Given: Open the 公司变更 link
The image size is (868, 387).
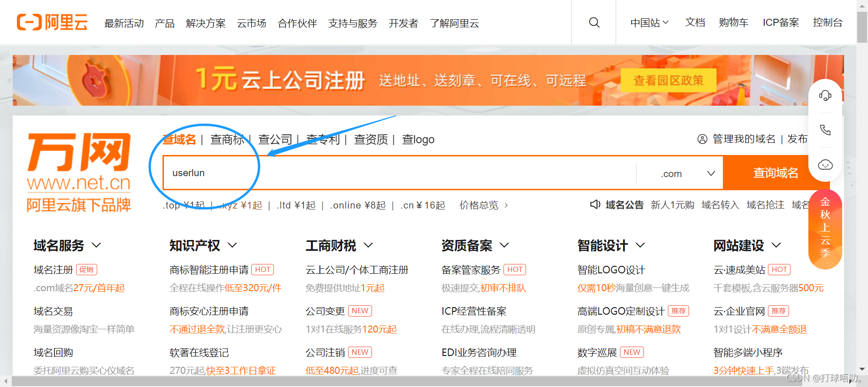Looking at the screenshot, I should click(325, 311).
